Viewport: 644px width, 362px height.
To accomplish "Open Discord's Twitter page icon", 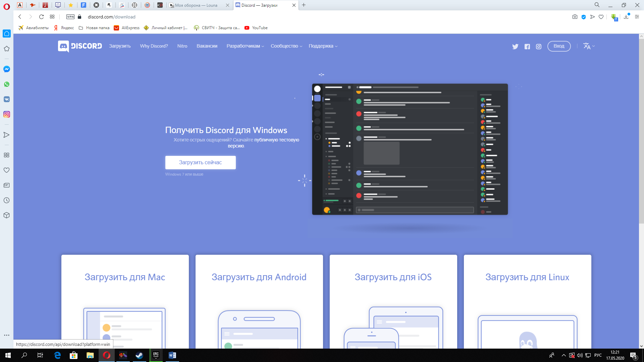I will (x=515, y=47).
